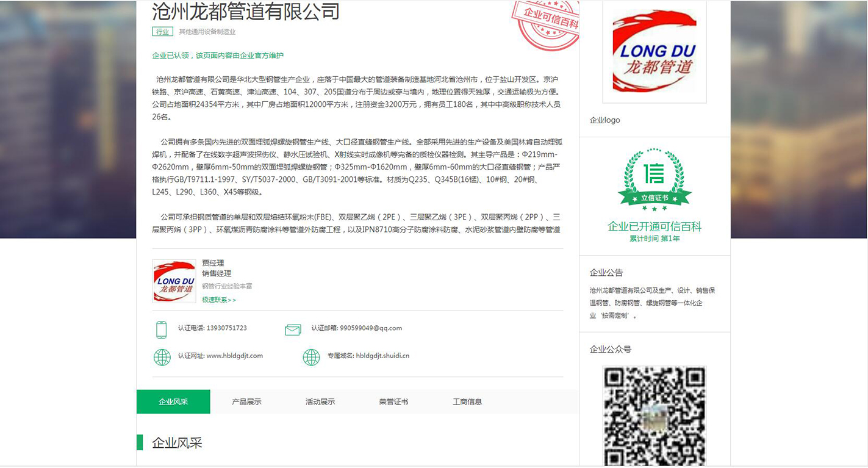This screenshot has width=868, height=468.
Task: Click the 企业公告 heading
Action: coord(606,273)
